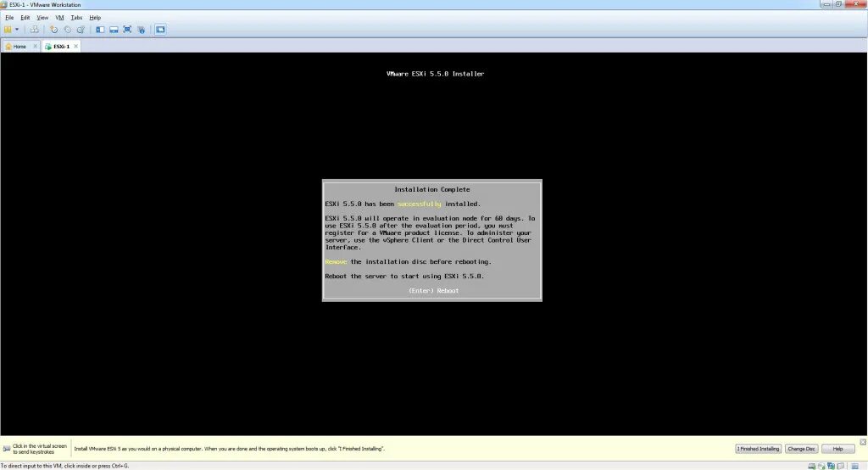Close the ESXi-1 tab
The height and width of the screenshot is (470, 868).
75,46
